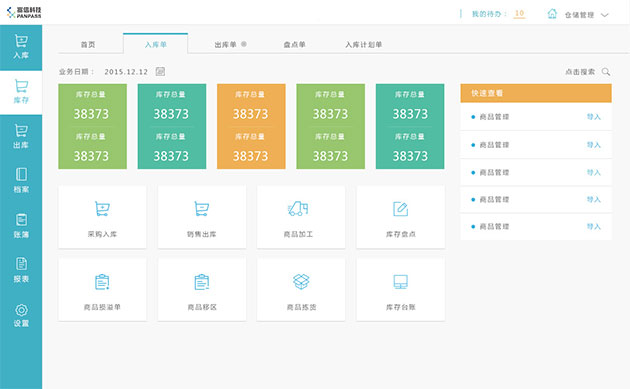The width and height of the screenshot is (630, 389).
Task: Click the 2015.12.12 business date field
Action: [126, 72]
